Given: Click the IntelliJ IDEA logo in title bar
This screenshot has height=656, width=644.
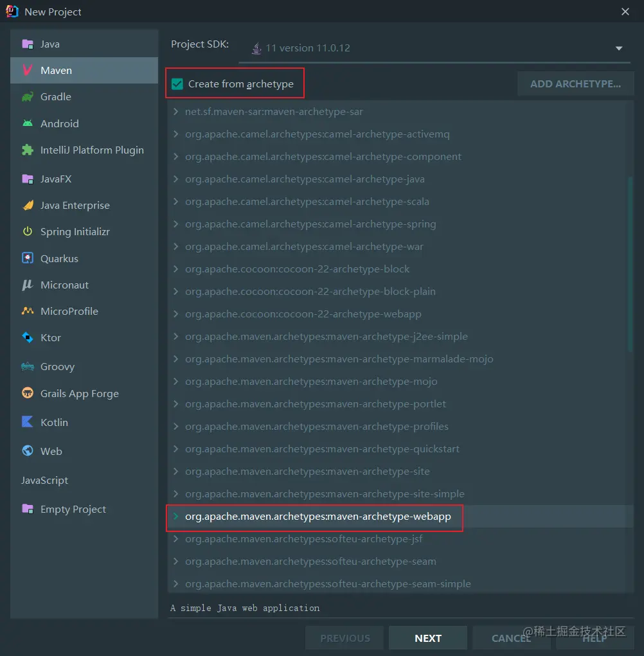Looking at the screenshot, I should [12, 12].
